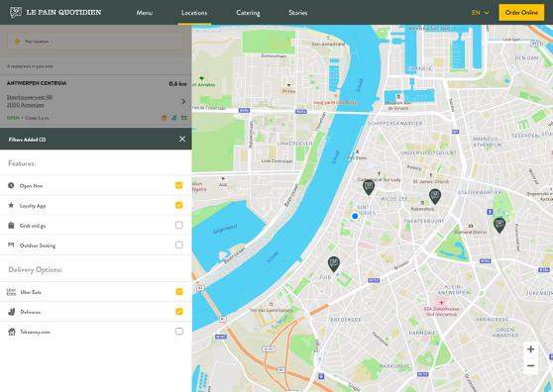Click the Order Online button

(x=521, y=12)
